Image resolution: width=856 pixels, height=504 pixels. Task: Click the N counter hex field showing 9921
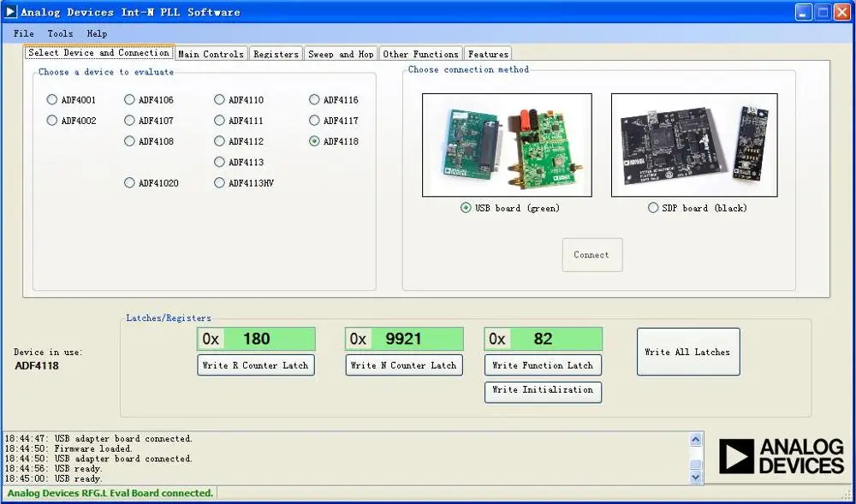coord(404,339)
